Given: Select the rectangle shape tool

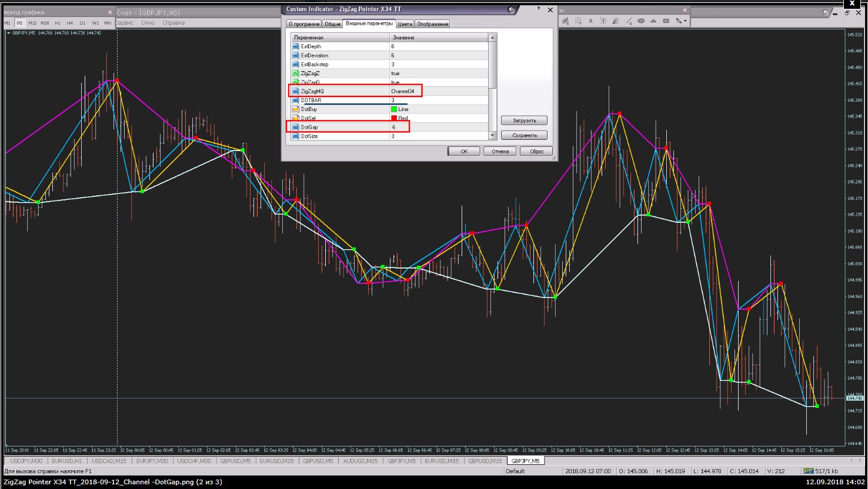Looking at the screenshot, I should tap(666, 21).
